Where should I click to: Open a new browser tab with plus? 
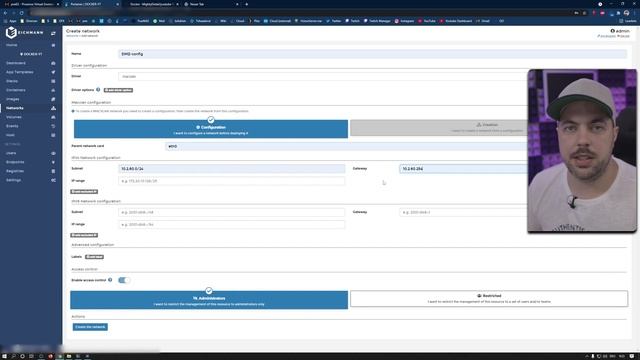(x=247, y=4)
